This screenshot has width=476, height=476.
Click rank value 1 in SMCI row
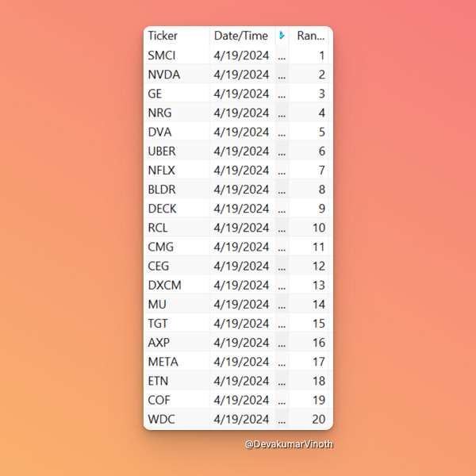coord(309,56)
